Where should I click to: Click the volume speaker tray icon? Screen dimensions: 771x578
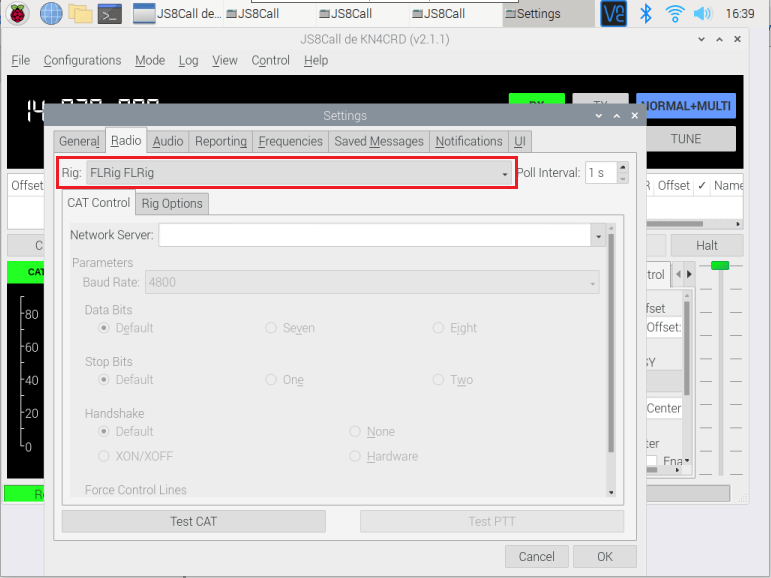point(702,14)
